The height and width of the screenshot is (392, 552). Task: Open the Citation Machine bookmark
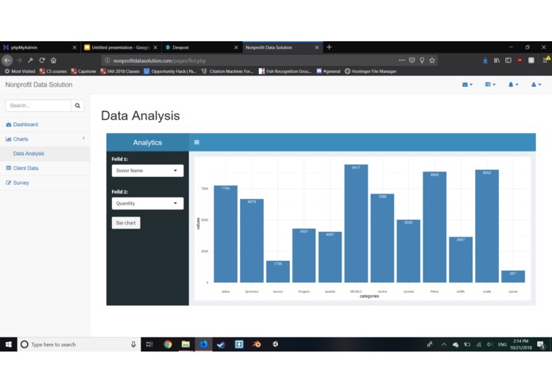tap(227, 71)
